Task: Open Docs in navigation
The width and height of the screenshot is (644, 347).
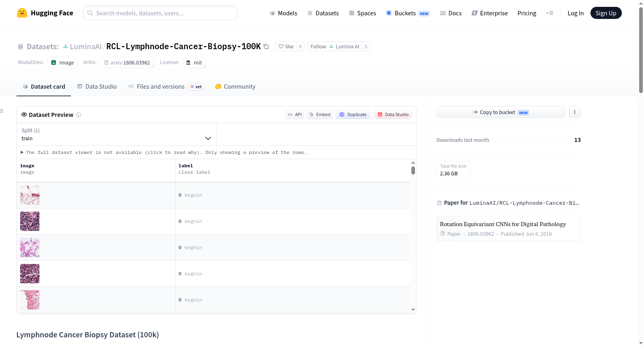Action: point(450,13)
